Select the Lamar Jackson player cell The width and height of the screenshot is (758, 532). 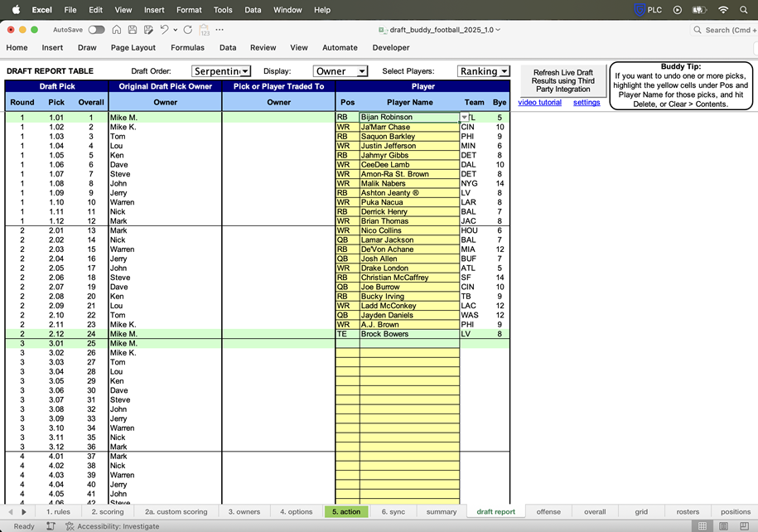409,239
